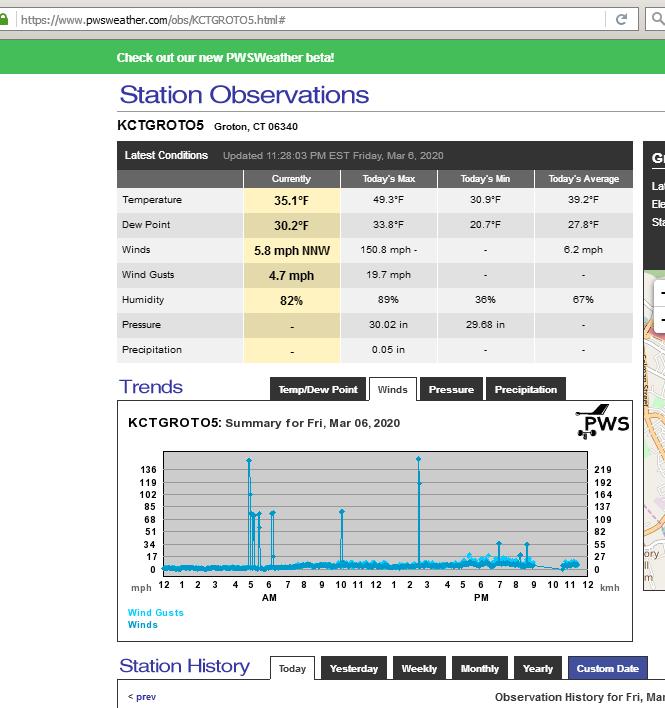Screen dimensions: 665x708
Task: Show the Precipitation trends tab
Action: coord(525,389)
